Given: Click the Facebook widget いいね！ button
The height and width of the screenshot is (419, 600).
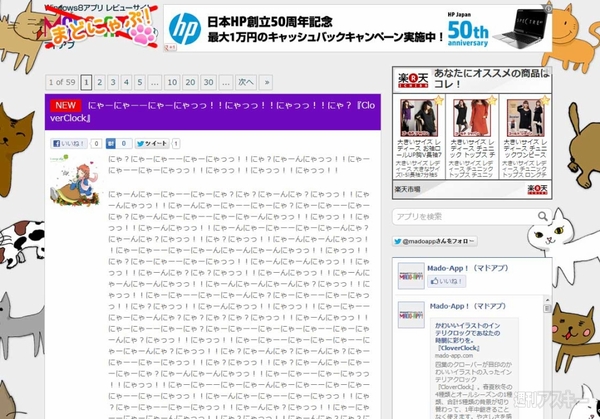Looking at the screenshot, I should [447, 281].
